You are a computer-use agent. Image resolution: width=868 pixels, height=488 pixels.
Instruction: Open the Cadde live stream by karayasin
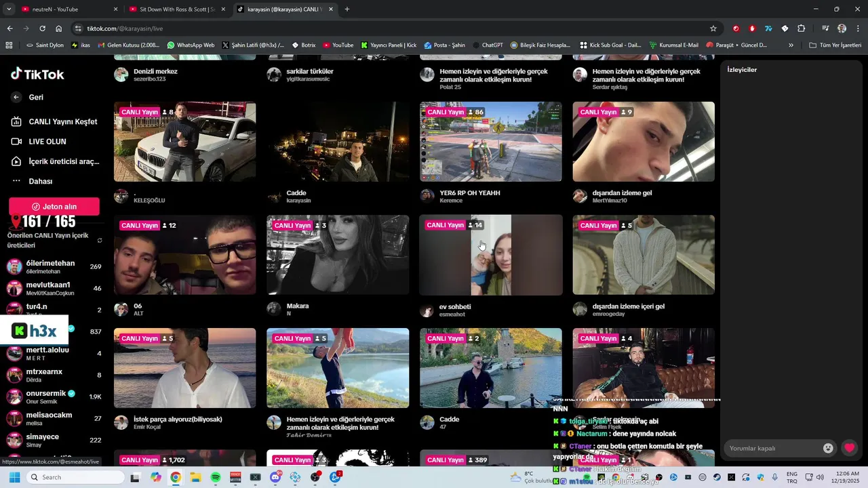point(338,142)
